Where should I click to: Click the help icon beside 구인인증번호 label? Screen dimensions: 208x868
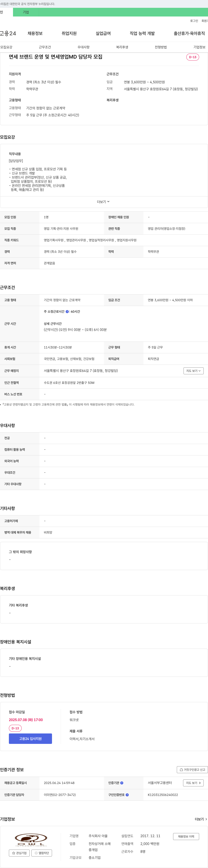click(127, 794)
